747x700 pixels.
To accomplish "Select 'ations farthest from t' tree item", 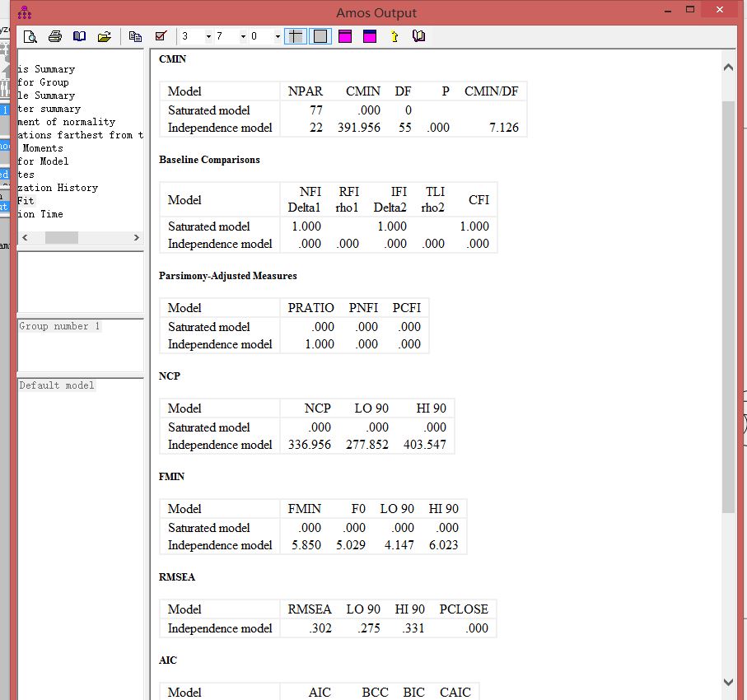I will 81,135.
